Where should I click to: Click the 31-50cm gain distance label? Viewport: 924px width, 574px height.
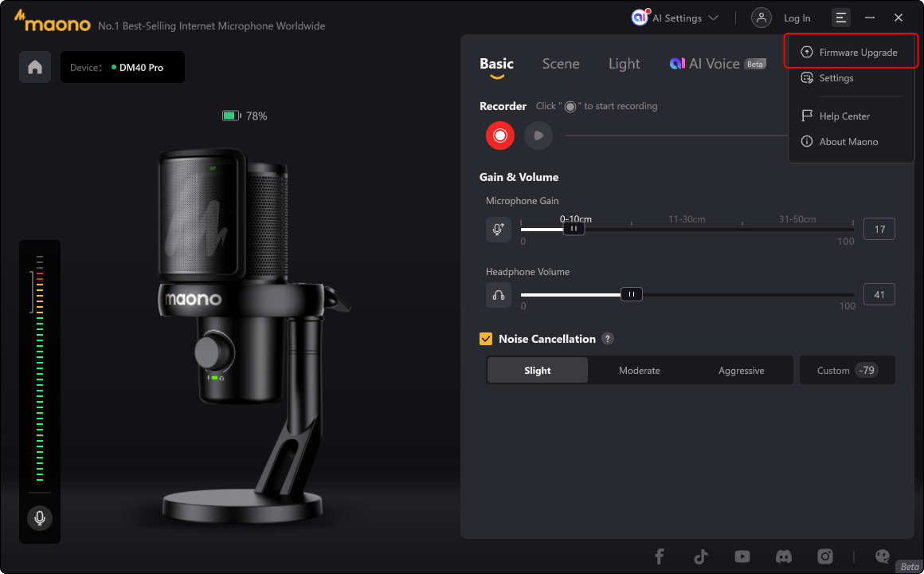tap(797, 219)
